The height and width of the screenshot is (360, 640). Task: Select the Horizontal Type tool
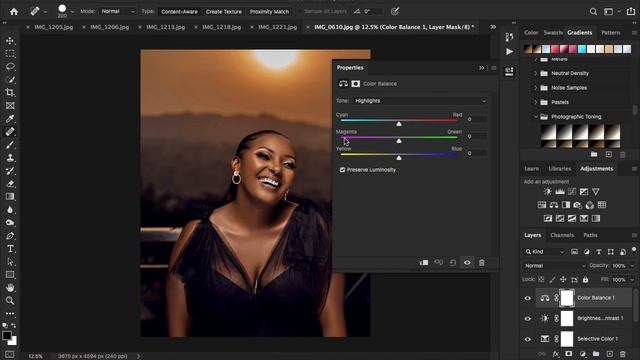(10, 249)
